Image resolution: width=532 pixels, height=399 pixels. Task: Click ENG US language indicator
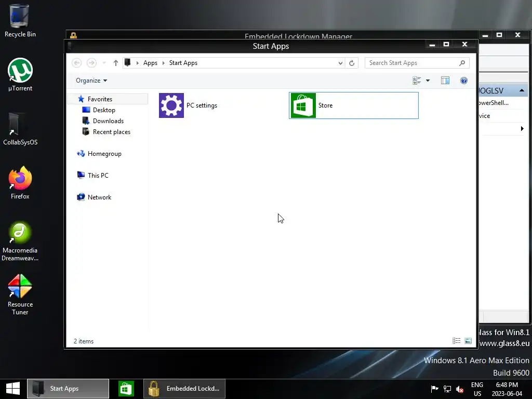tap(477, 389)
